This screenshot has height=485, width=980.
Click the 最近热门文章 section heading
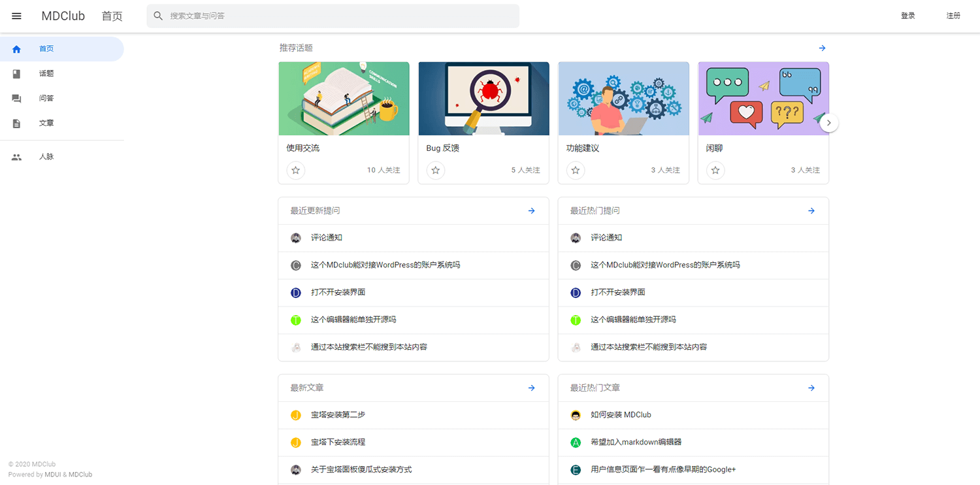click(595, 388)
